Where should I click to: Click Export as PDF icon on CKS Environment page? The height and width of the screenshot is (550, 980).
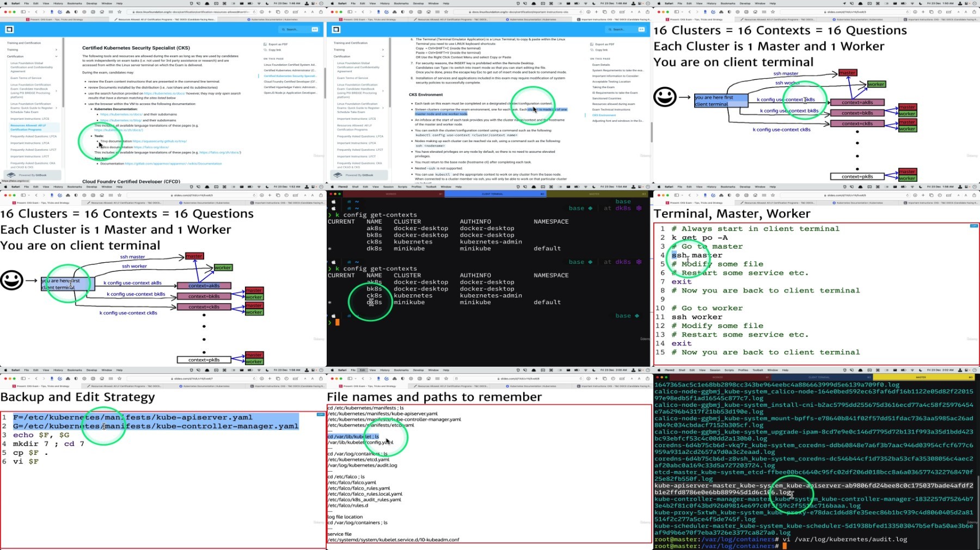tap(592, 45)
